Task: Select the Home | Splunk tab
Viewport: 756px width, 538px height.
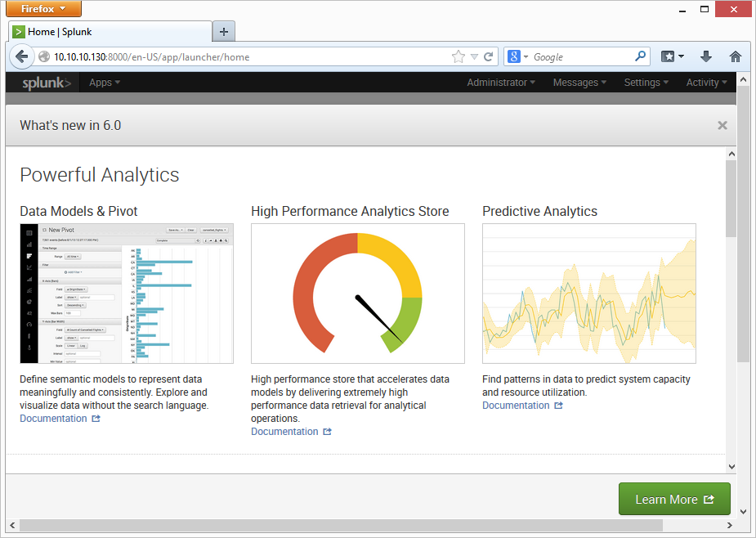Action: tap(110, 32)
